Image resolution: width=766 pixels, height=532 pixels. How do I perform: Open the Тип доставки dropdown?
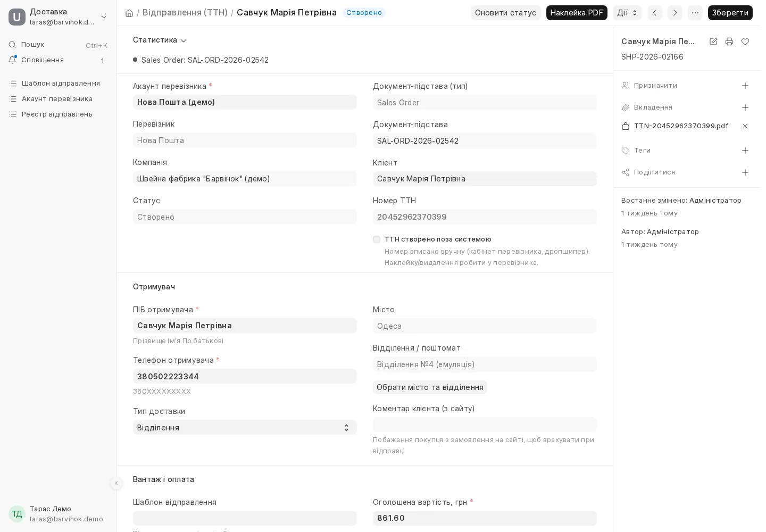tap(245, 427)
